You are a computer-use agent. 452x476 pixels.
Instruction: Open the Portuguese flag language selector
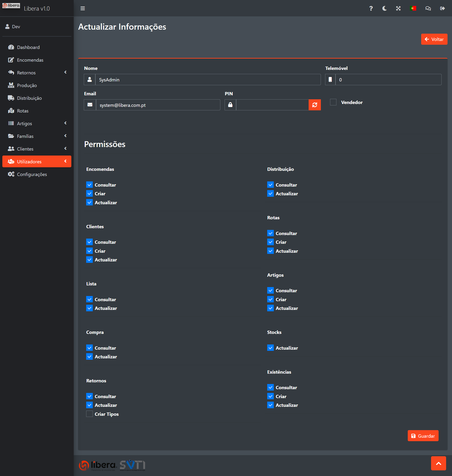tap(413, 8)
